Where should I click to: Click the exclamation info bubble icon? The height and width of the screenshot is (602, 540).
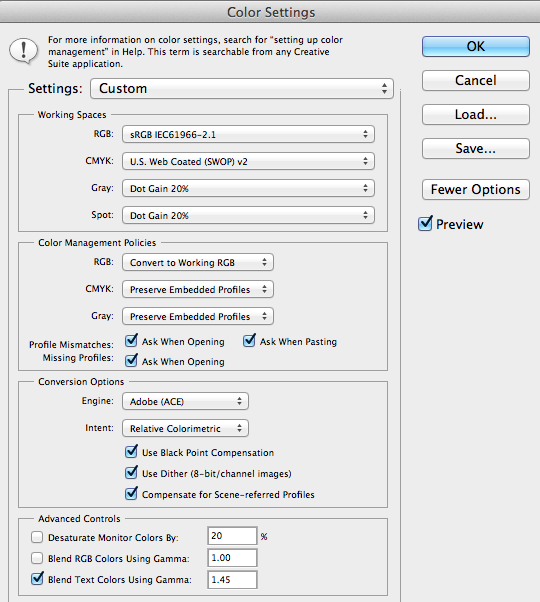click(x=24, y=51)
